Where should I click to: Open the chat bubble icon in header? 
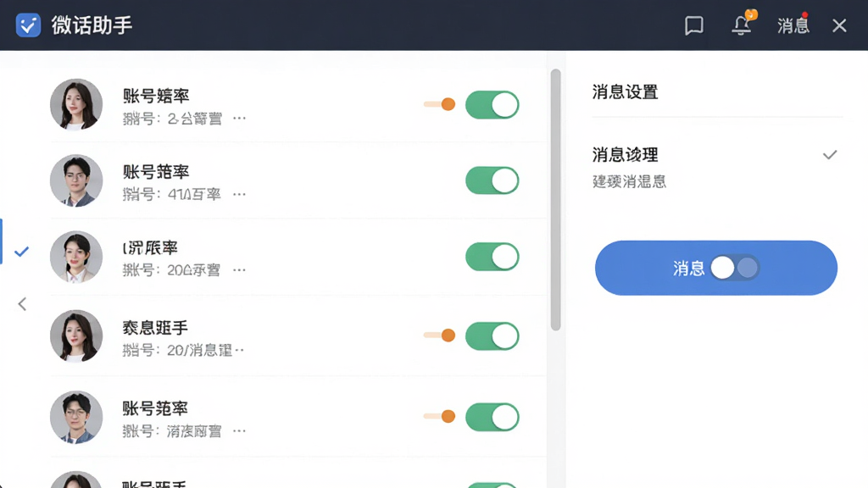[693, 25]
